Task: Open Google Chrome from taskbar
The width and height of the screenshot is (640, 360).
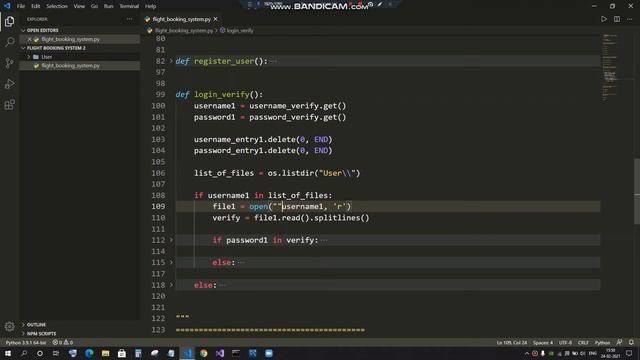Action: tap(204, 353)
